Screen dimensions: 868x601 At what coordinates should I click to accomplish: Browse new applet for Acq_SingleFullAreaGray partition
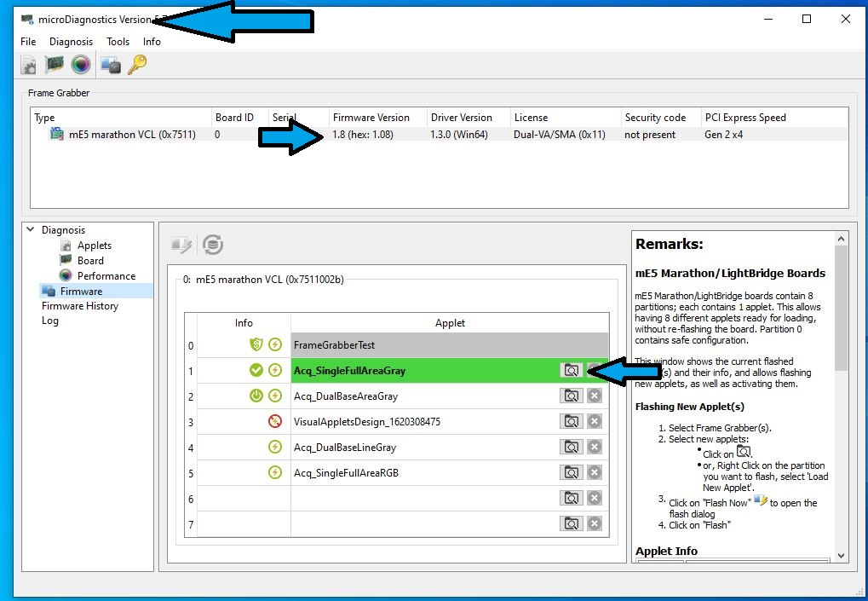572,370
